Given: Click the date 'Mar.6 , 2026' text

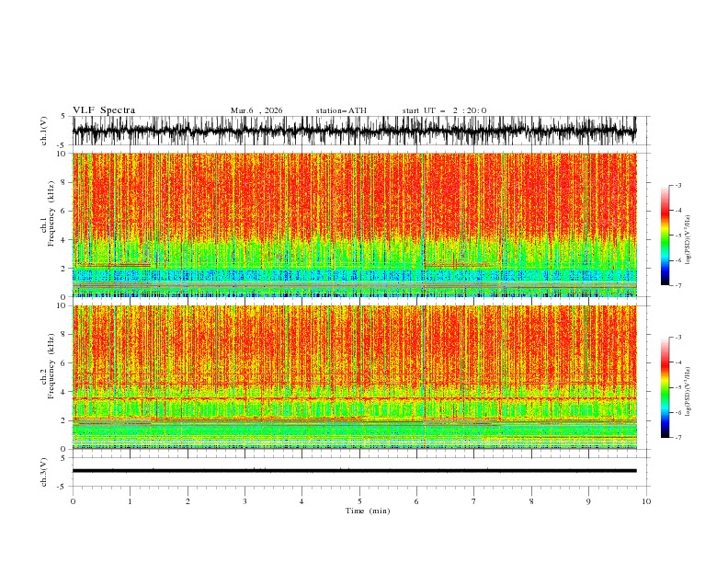Looking at the screenshot, I should pyautogui.click(x=256, y=110).
